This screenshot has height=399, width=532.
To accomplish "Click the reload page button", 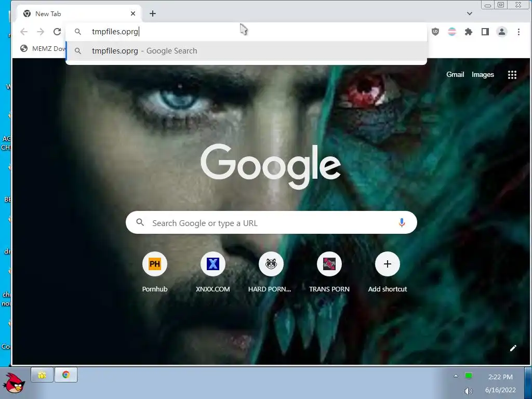I will coord(57,32).
